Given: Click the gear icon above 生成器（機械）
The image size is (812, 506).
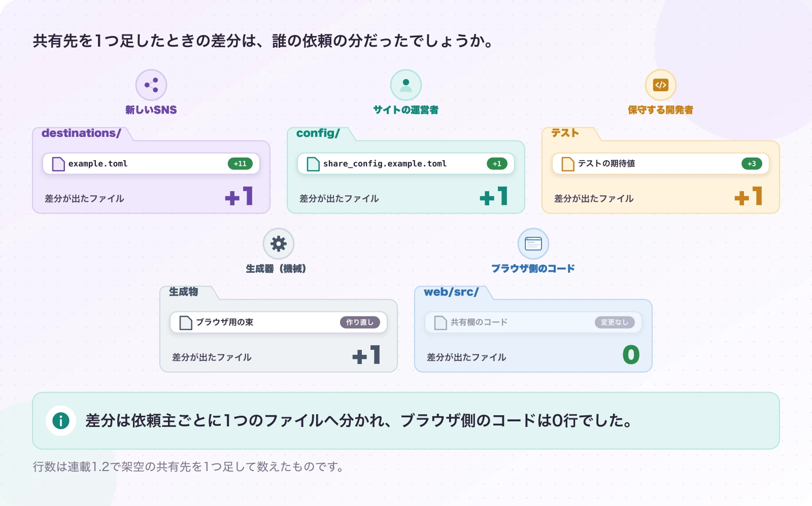Looking at the screenshot, I should click(279, 243).
